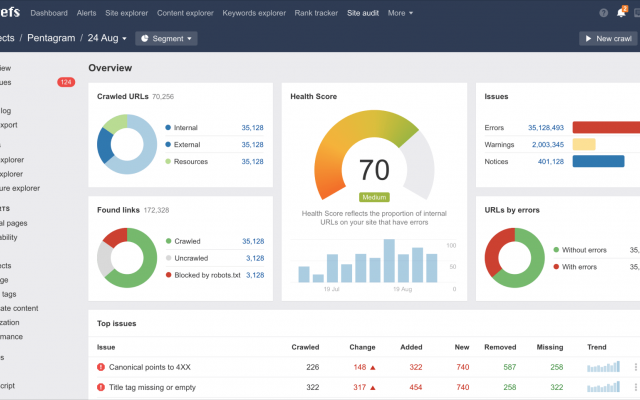
Task: Click trend sparkline for Canonical points to 4XX
Action: pos(603,367)
